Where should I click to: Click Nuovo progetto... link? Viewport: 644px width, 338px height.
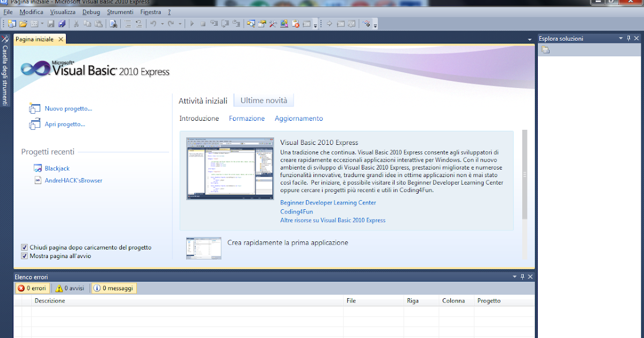[68, 108]
